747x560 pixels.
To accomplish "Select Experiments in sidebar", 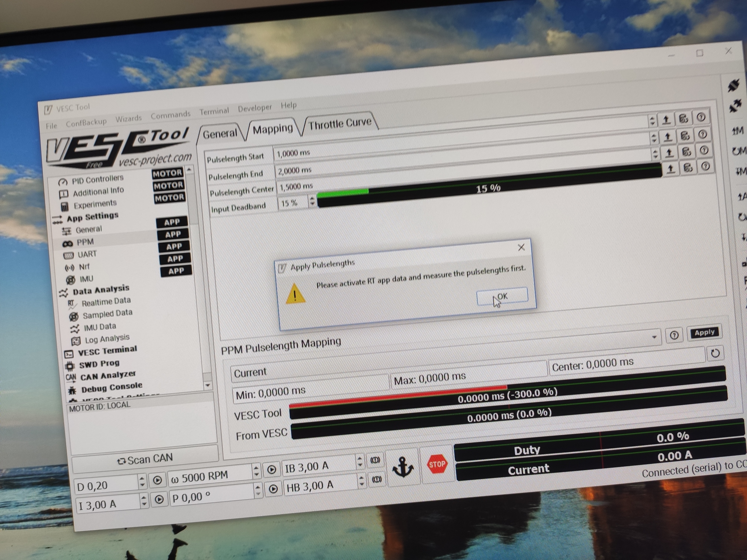I will (x=95, y=204).
